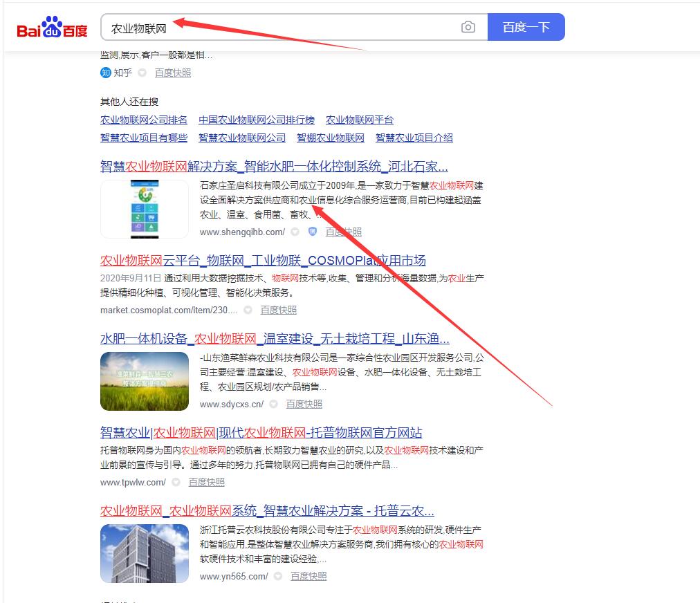
Task: Open 百度快照 for sdycxs result
Action: click(304, 404)
